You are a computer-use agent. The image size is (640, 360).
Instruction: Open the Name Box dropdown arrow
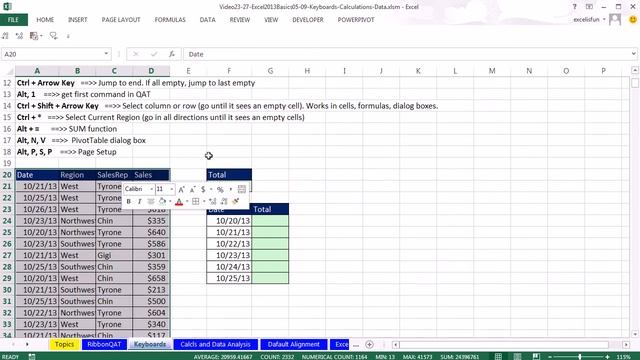pyautogui.click(x=106, y=54)
